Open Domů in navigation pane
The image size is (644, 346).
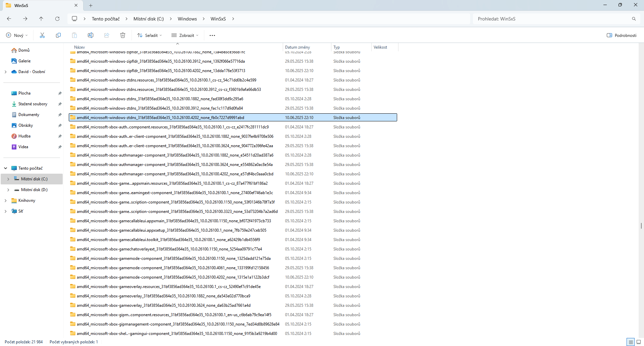pyautogui.click(x=24, y=50)
